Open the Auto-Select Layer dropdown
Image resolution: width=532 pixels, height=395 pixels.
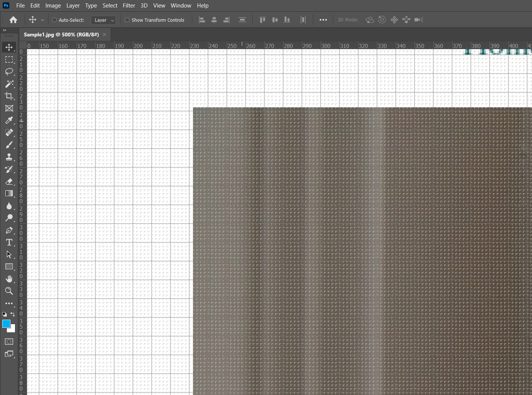[103, 20]
